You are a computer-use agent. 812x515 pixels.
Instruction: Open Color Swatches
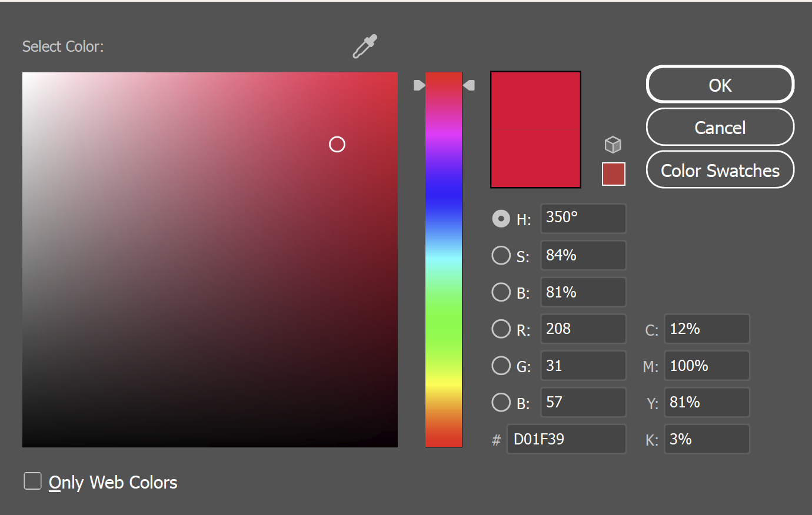[720, 170]
